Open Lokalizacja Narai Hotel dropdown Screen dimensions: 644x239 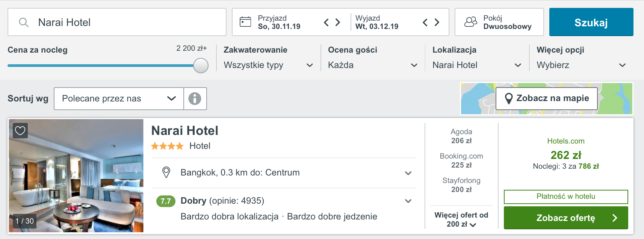477,65
